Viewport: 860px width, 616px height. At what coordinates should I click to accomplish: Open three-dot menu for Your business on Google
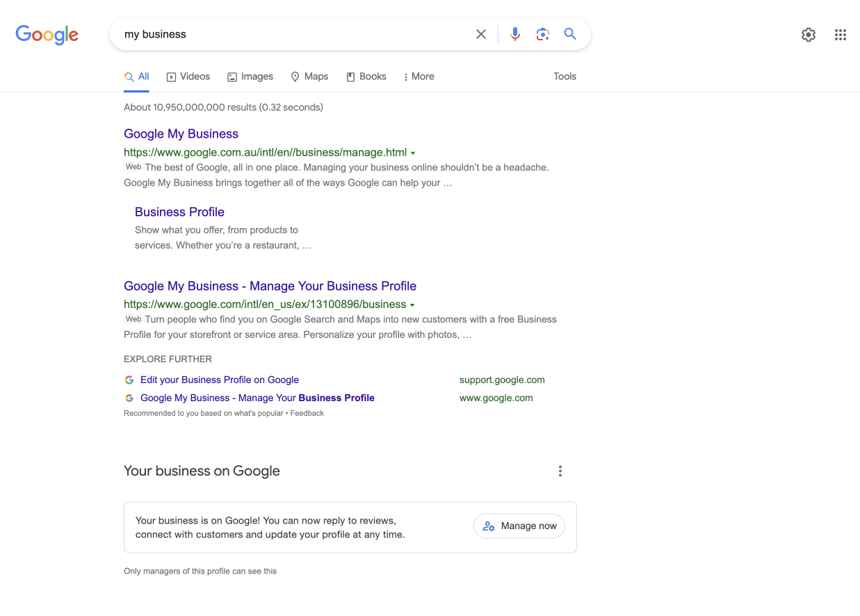click(560, 471)
